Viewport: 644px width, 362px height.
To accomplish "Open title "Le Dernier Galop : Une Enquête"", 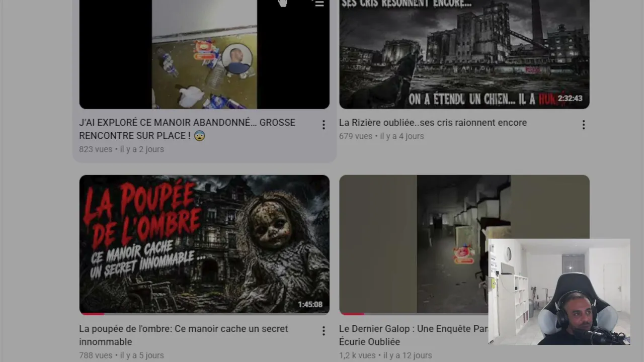I will (x=414, y=335).
